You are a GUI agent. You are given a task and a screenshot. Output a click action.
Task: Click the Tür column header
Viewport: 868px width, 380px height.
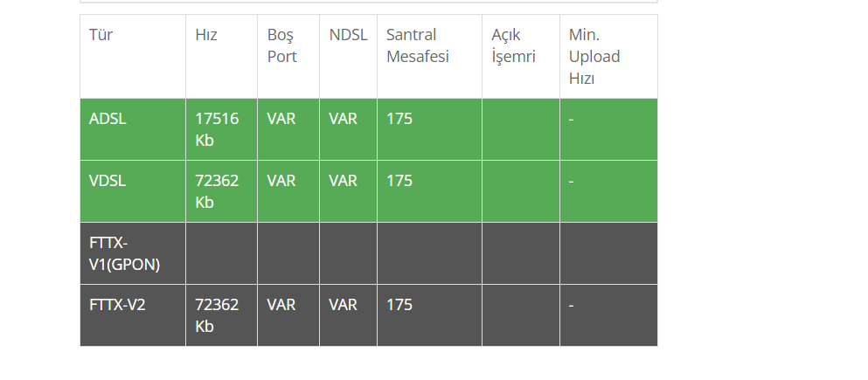coord(133,57)
